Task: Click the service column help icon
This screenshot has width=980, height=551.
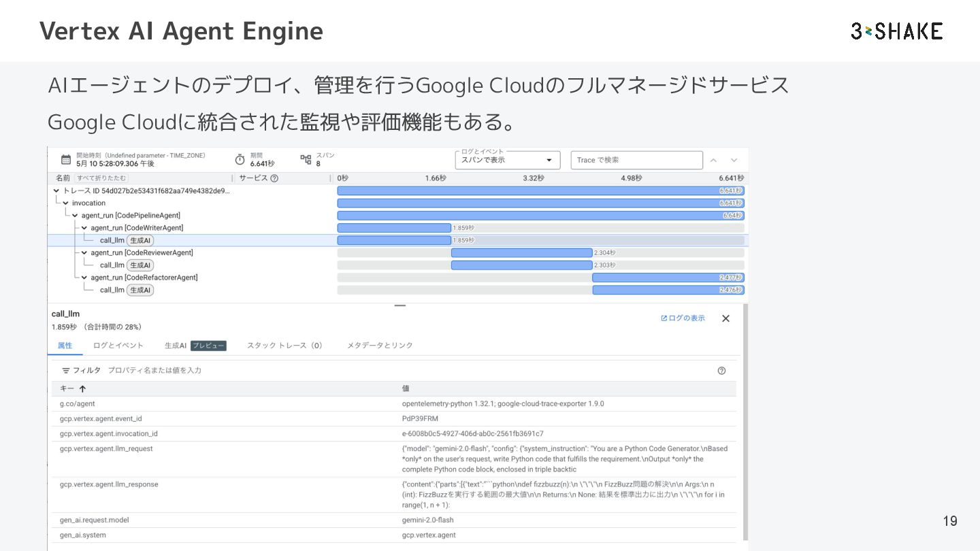Action: pyautogui.click(x=274, y=178)
